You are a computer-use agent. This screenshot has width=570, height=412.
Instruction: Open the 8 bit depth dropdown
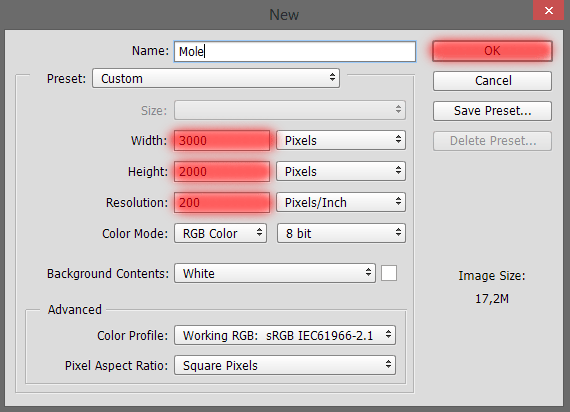341,233
